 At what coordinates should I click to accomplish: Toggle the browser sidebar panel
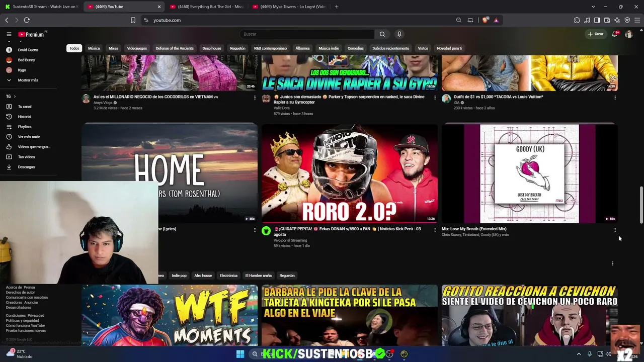597,20
